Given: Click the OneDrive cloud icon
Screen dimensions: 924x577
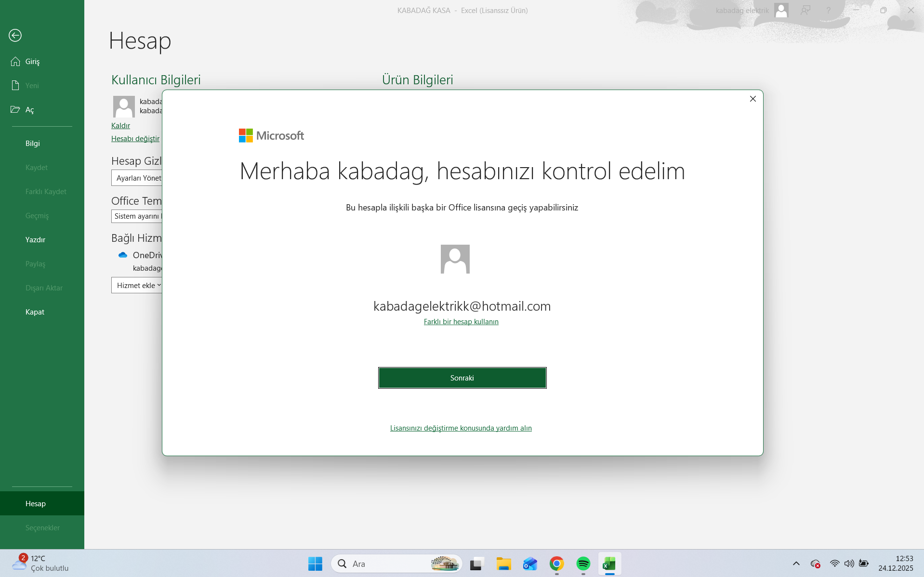Looking at the screenshot, I should coord(123,255).
